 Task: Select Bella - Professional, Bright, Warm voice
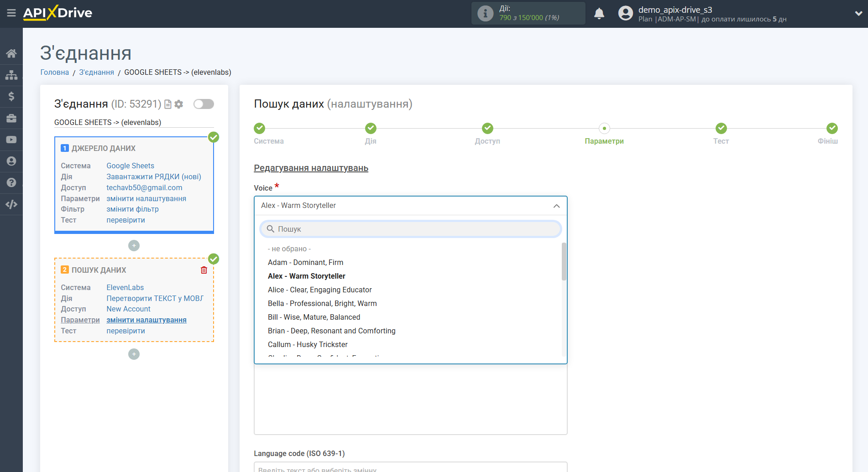[322, 303]
